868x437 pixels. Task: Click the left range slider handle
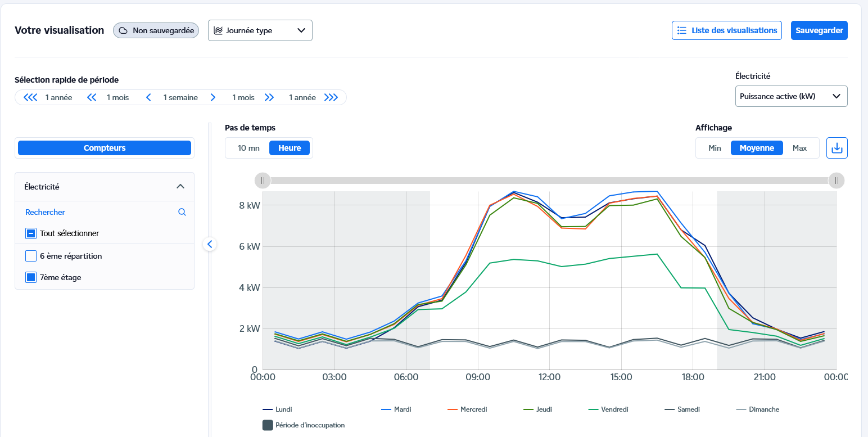coord(263,181)
